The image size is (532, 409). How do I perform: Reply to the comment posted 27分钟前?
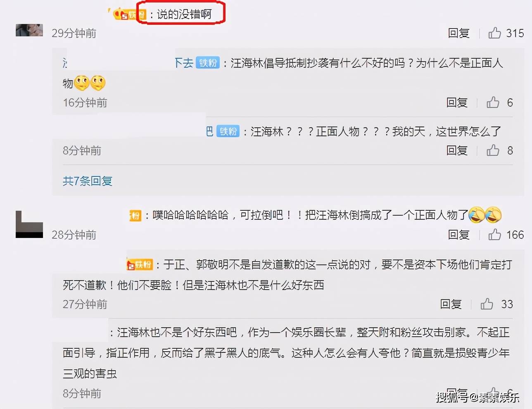pyautogui.click(x=451, y=304)
